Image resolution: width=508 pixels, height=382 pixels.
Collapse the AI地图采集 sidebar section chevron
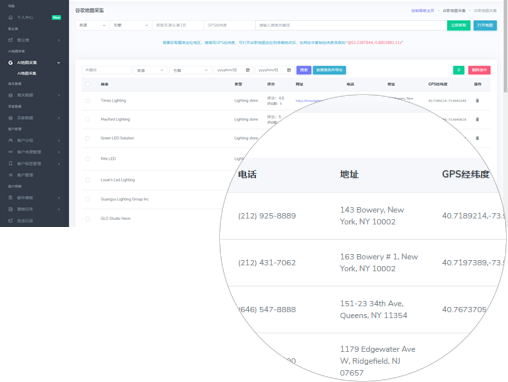(x=59, y=63)
